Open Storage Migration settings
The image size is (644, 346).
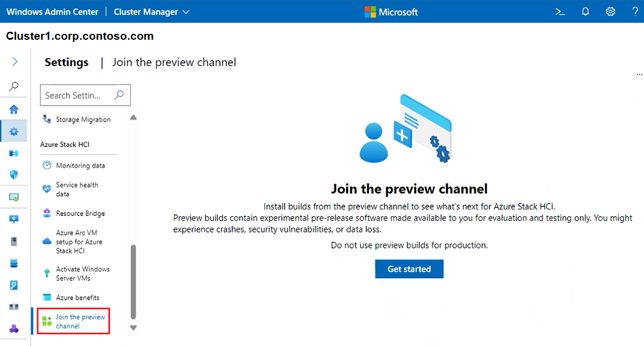pyautogui.click(x=77, y=119)
